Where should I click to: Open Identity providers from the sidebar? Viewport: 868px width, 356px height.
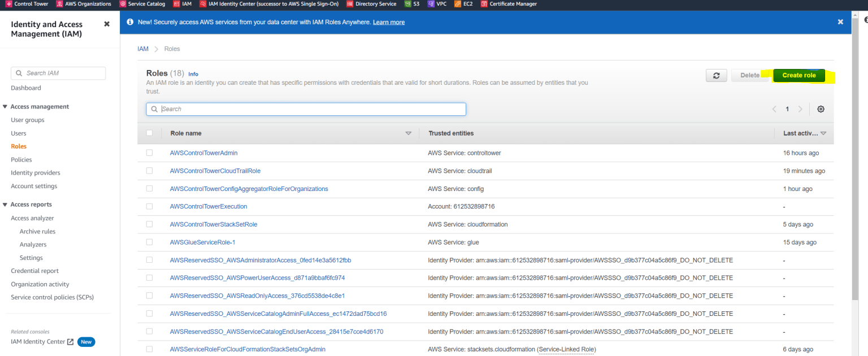point(35,172)
